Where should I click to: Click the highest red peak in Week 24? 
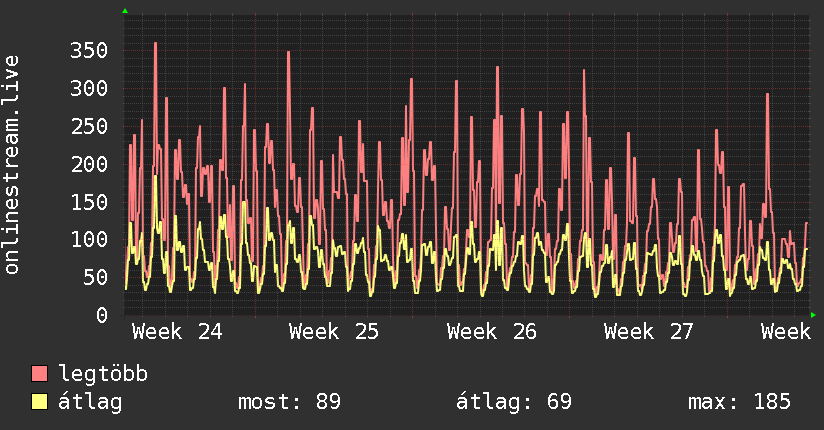click(x=156, y=44)
